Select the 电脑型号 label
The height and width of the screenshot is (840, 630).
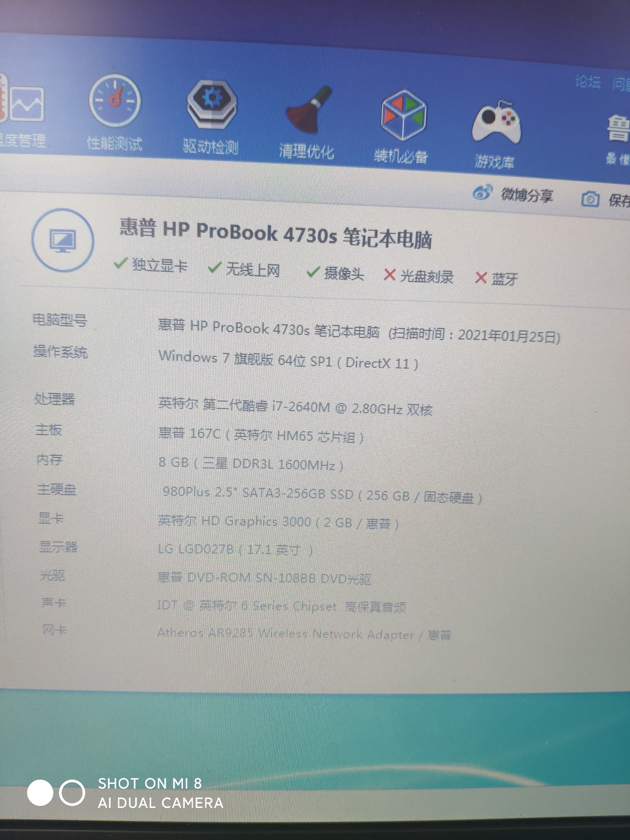coord(60,320)
